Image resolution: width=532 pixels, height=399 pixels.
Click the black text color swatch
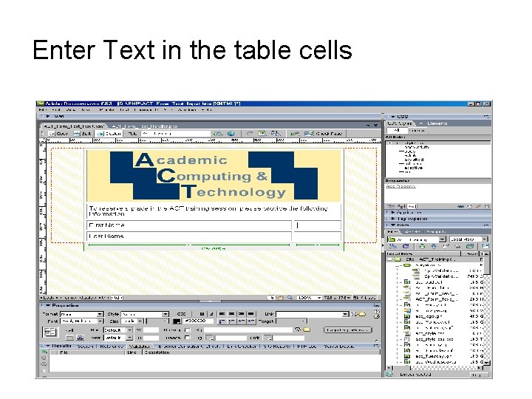tap(177, 321)
